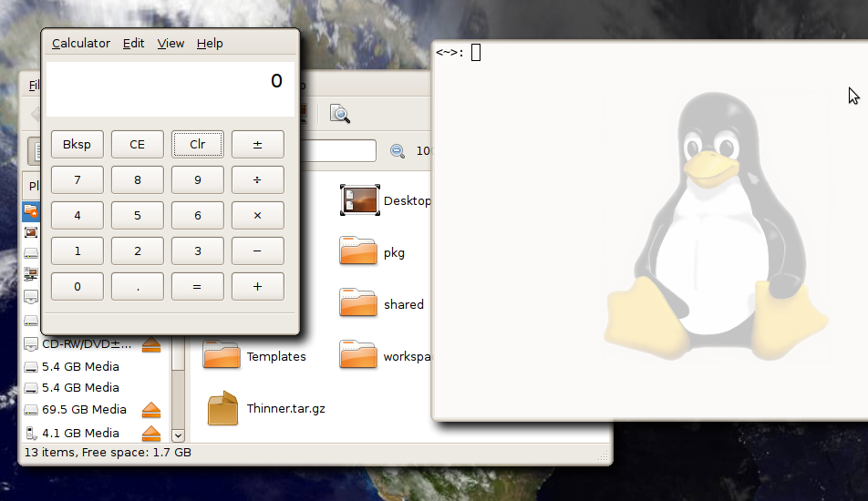Select the pkg folder icon
The width and height of the screenshot is (868, 501).
coord(358,250)
